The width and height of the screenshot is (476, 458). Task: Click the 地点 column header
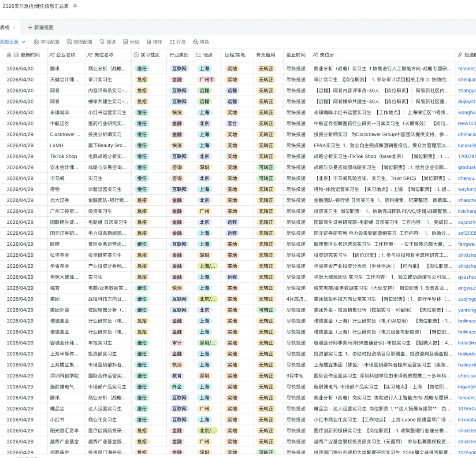click(208, 55)
